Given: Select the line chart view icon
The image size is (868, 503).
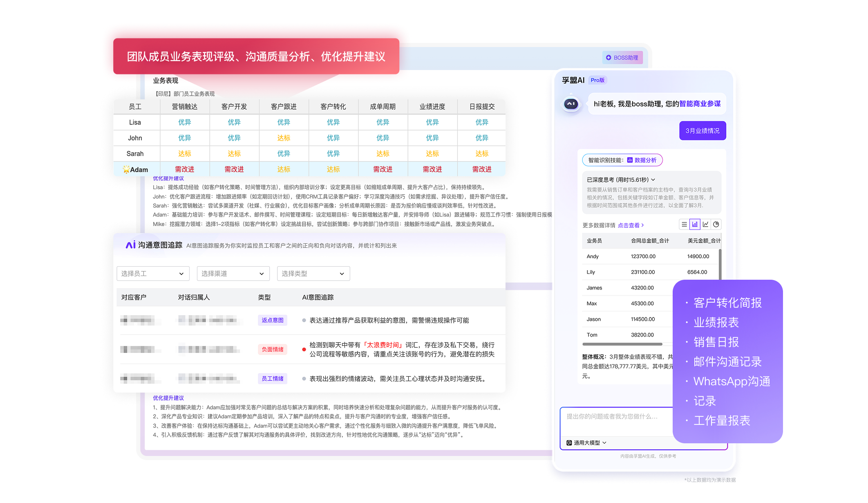Looking at the screenshot, I should [x=705, y=225].
